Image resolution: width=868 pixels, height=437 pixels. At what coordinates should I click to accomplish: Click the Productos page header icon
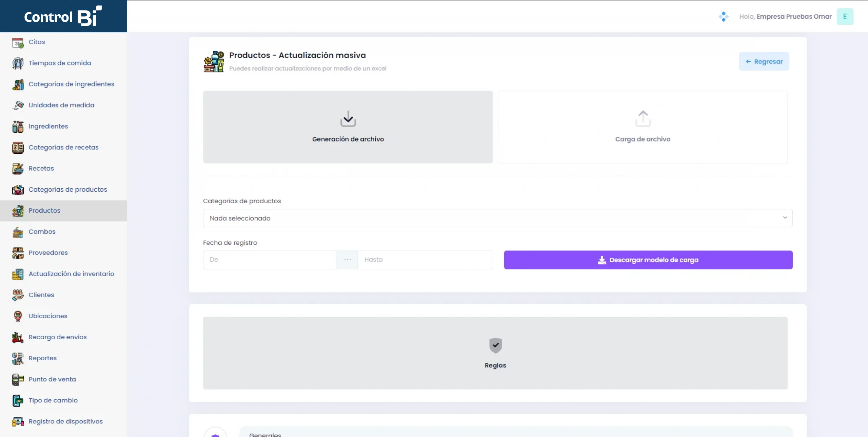tap(214, 62)
